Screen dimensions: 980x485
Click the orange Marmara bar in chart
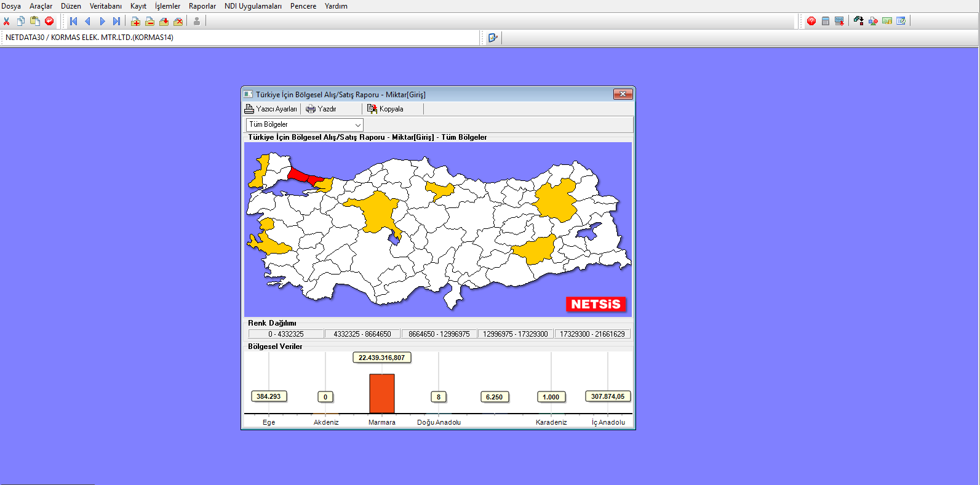coord(382,393)
